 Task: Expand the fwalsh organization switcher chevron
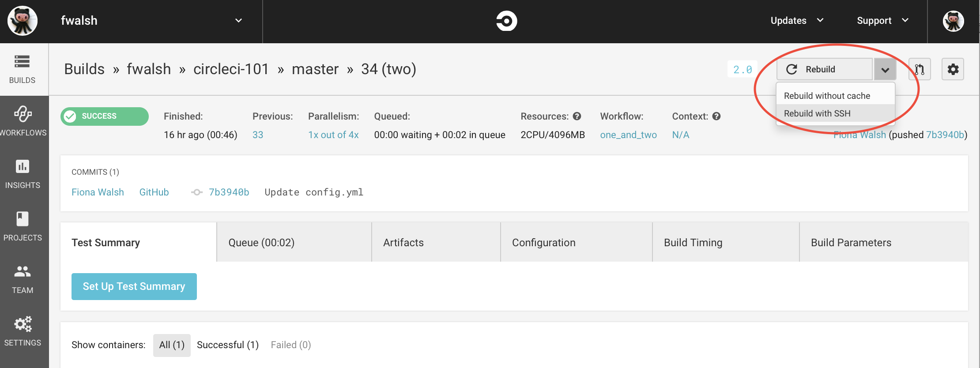pos(238,21)
